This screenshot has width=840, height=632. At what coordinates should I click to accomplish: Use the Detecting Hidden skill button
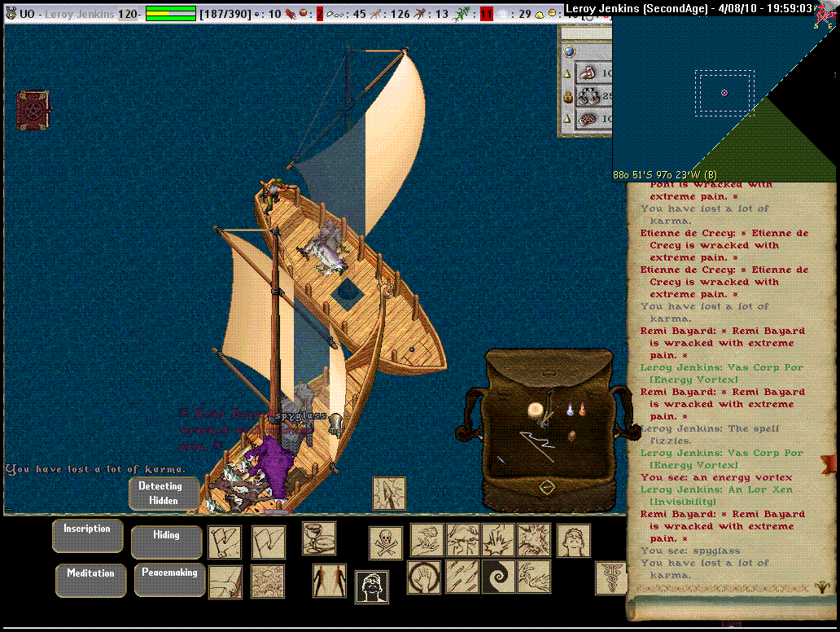pos(163,494)
